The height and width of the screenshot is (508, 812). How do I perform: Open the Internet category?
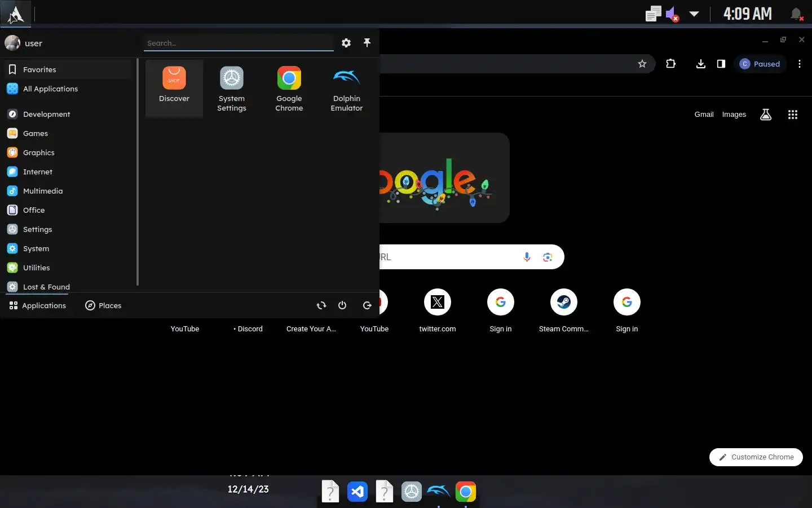click(68, 172)
